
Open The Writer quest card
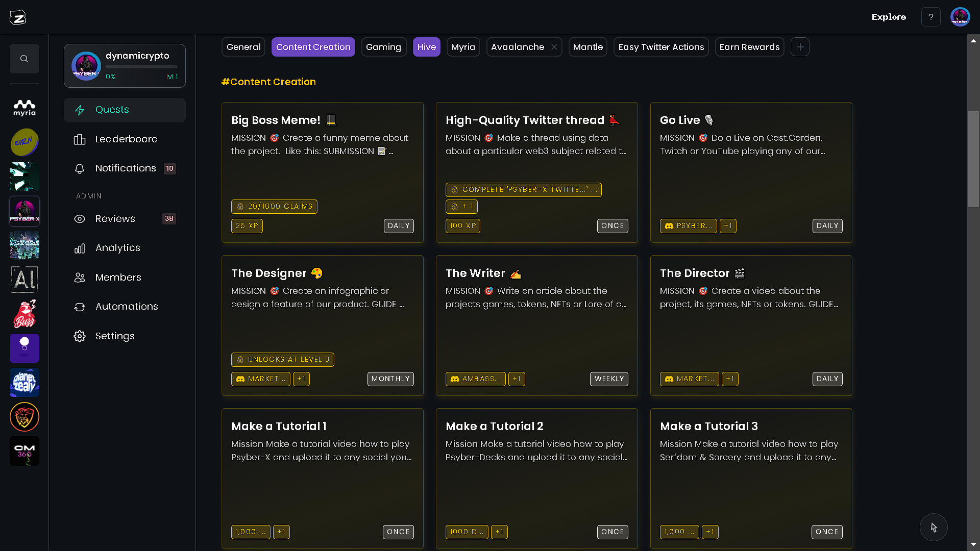(x=537, y=325)
